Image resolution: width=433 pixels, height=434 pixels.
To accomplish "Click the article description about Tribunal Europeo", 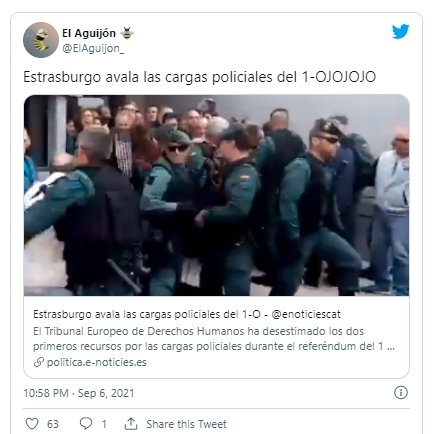I will tap(214, 339).
